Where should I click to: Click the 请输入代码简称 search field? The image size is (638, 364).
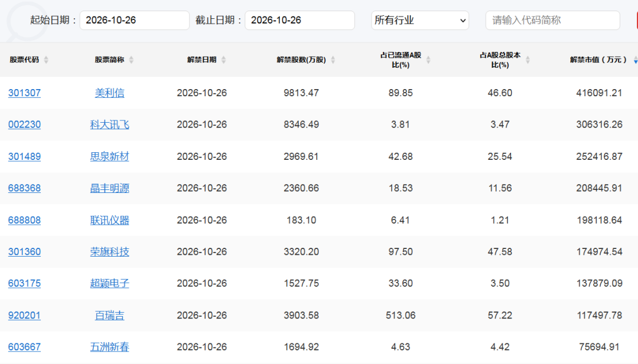click(x=552, y=20)
